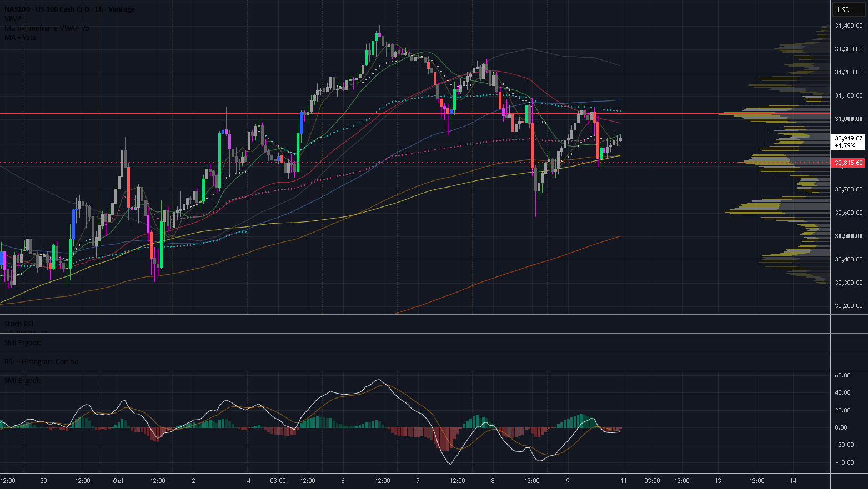The width and height of the screenshot is (868, 489).
Task: Click the 30,300.00 price axis label
Action: [x=849, y=283]
